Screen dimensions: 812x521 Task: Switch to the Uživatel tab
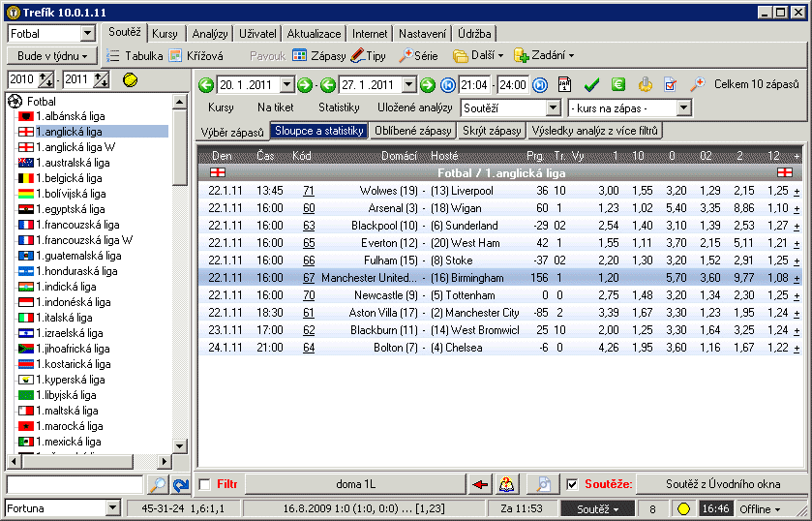[x=257, y=34]
